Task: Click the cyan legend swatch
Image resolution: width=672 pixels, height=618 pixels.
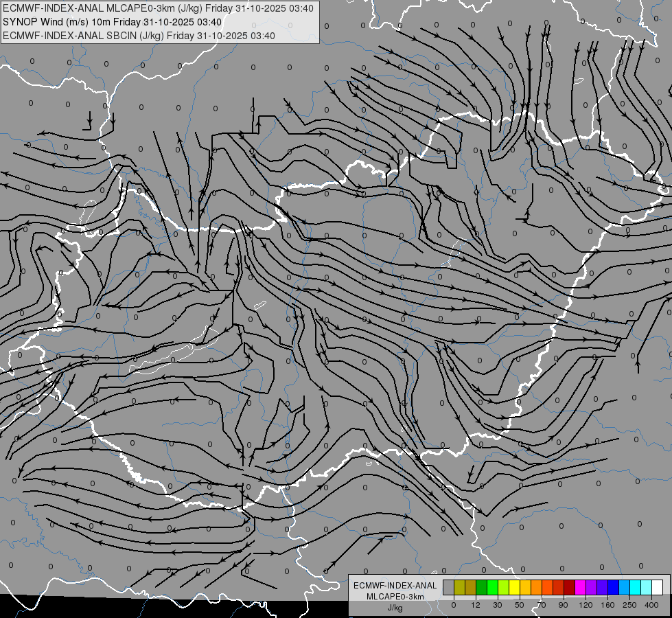Action: click(x=636, y=587)
